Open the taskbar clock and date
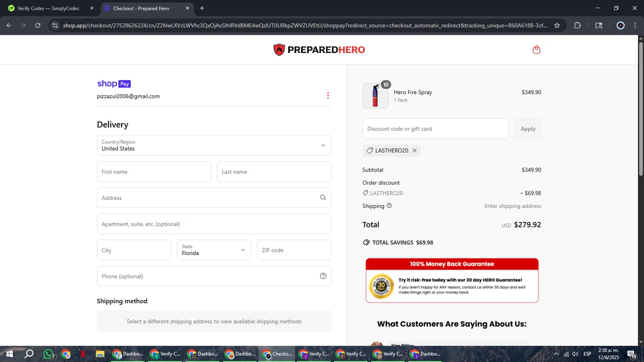The height and width of the screenshot is (362, 644). point(608,354)
